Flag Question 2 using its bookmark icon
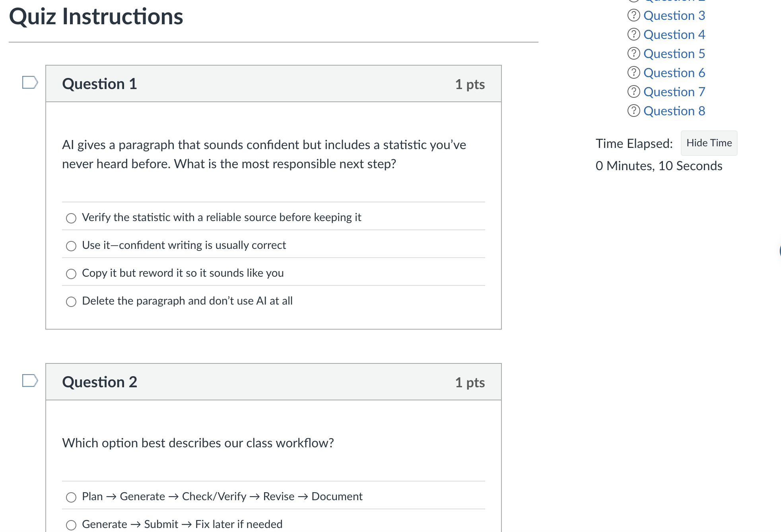The width and height of the screenshot is (781, 532). [x=29, y=381]
